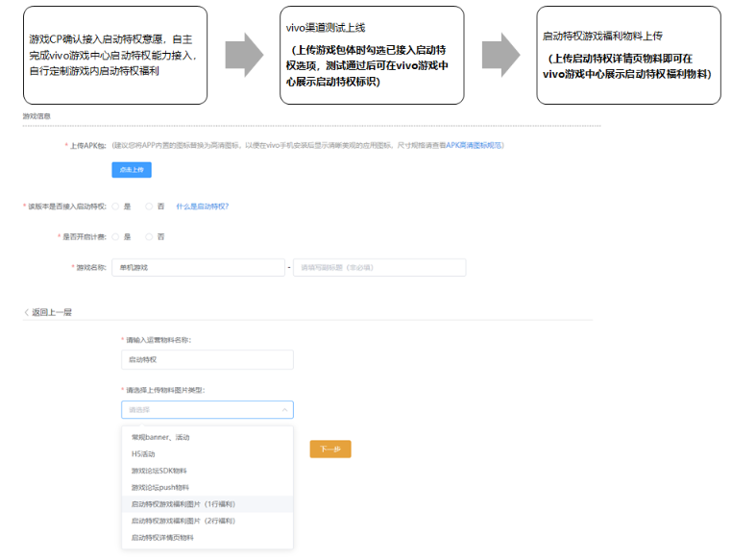This screenshot has height=559, width=756.
Task: Choose H5活动 option
Action: pyautogui.click(x=207, y=454)
